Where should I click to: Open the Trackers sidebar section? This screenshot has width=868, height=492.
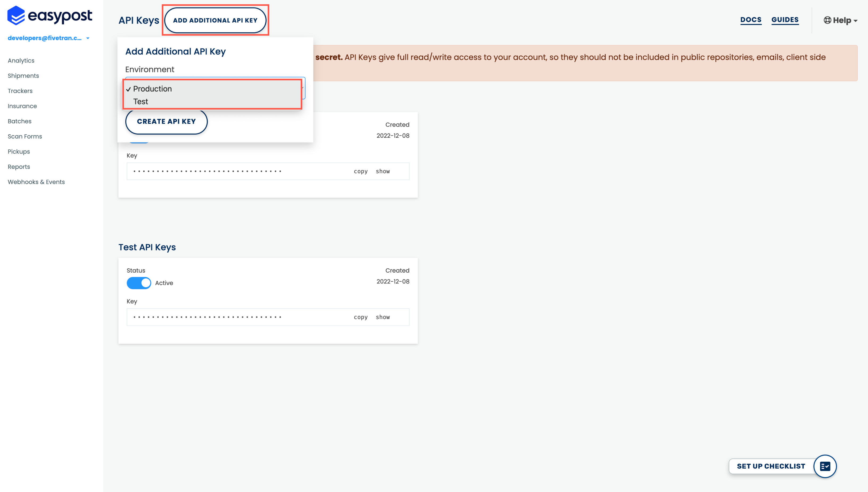pos(20,90)
